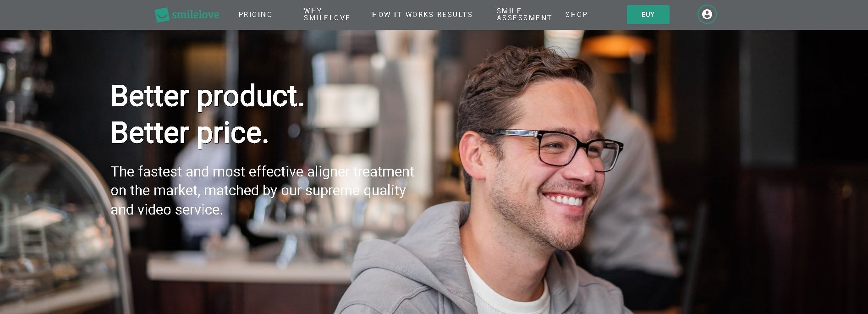The image size is (868, 314).
Task: Select How It Works in navigation
Action: [x=403, y=15]
